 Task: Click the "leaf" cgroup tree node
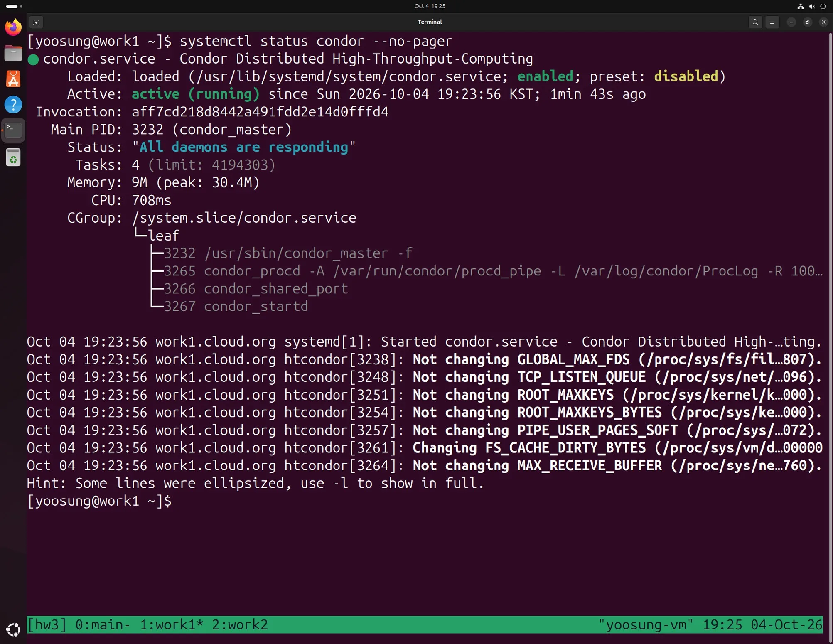[164, 236]
